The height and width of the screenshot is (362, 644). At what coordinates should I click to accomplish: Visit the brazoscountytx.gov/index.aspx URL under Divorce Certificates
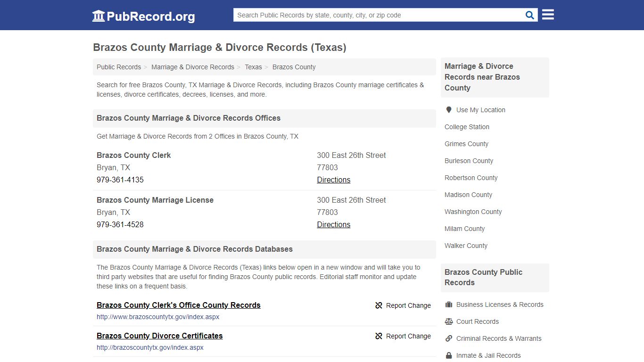coord(150,347)
